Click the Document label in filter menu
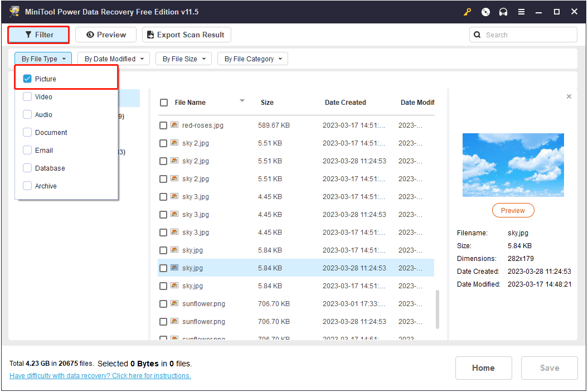 (x=51, y=132)
